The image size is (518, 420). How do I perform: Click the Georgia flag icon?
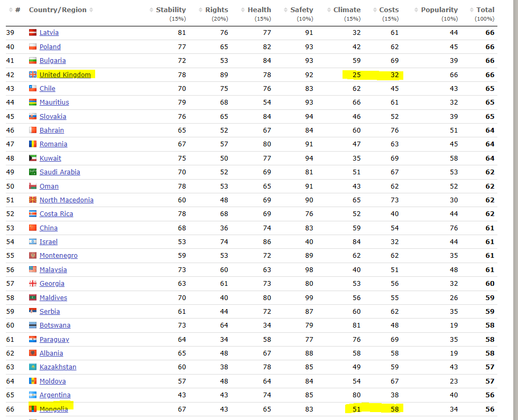pos(33,284)
